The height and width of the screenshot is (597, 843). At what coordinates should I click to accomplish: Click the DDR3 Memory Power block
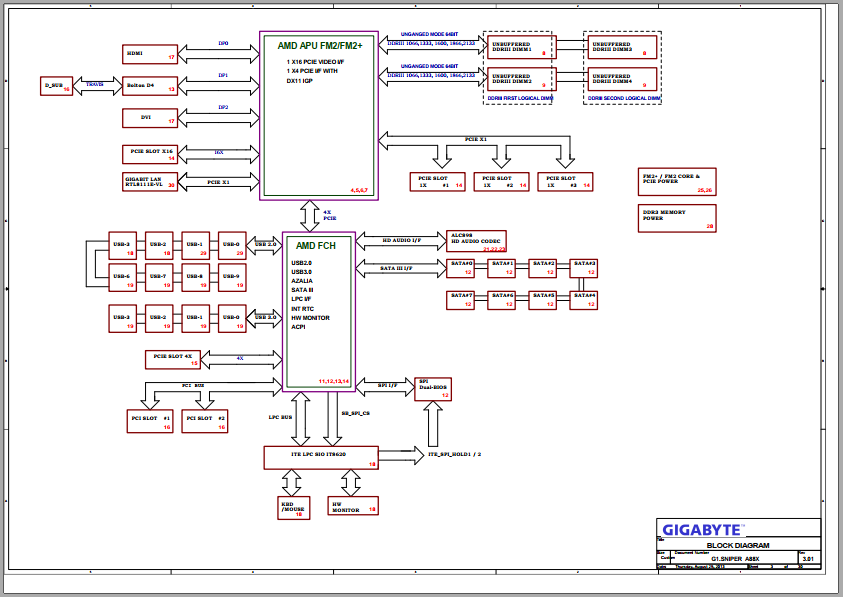coord(678,218)
